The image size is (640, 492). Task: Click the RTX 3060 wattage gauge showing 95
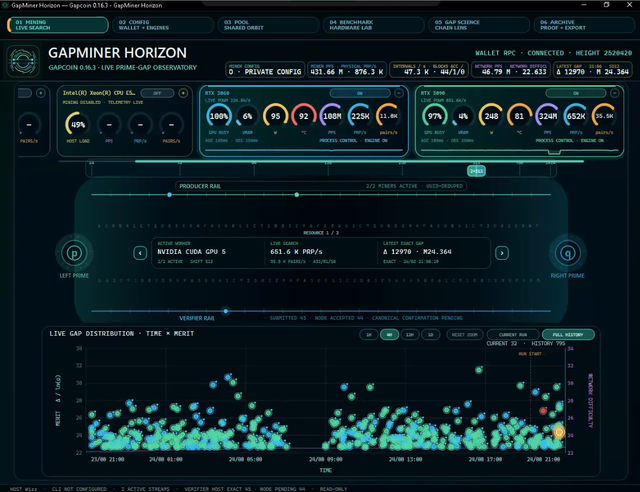pyautogui.click(x=276, y=116)
